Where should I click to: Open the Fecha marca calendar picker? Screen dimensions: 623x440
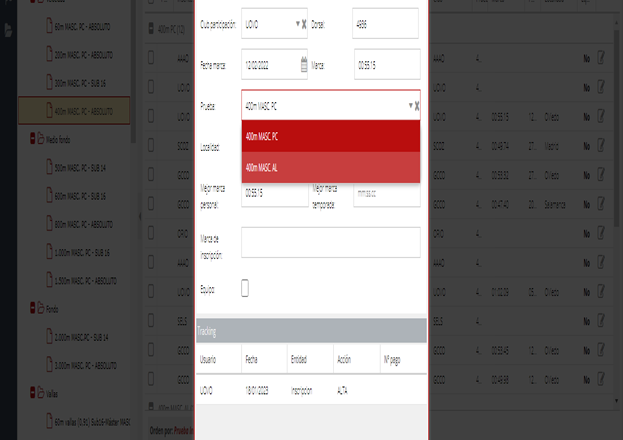[x=303, y=65]
